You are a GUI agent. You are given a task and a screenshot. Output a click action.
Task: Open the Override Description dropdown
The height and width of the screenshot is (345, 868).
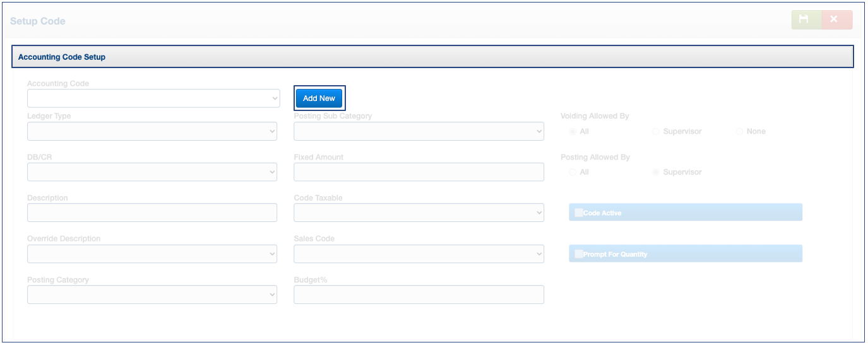[x=152, y=254]
